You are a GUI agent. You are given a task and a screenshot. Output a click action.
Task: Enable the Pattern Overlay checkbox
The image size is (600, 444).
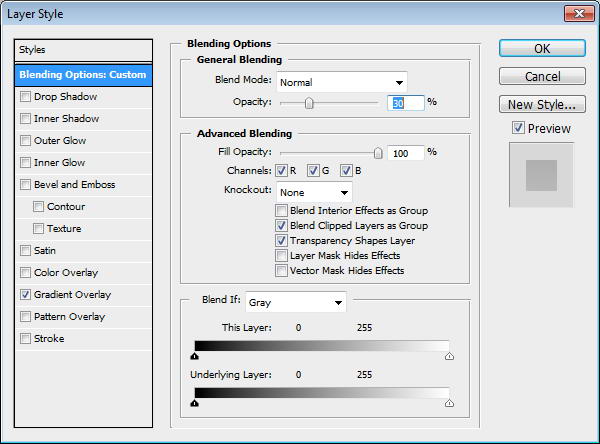click(25, 317)
